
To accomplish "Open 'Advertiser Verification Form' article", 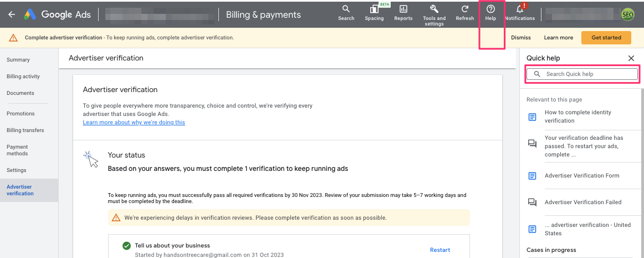I will pos(582,176).
